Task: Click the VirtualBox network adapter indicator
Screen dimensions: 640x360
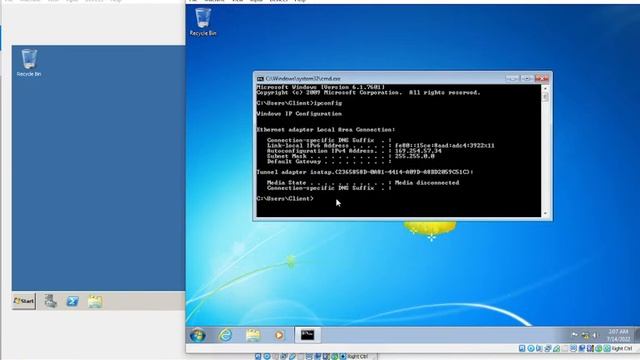Action: point(548,349)
